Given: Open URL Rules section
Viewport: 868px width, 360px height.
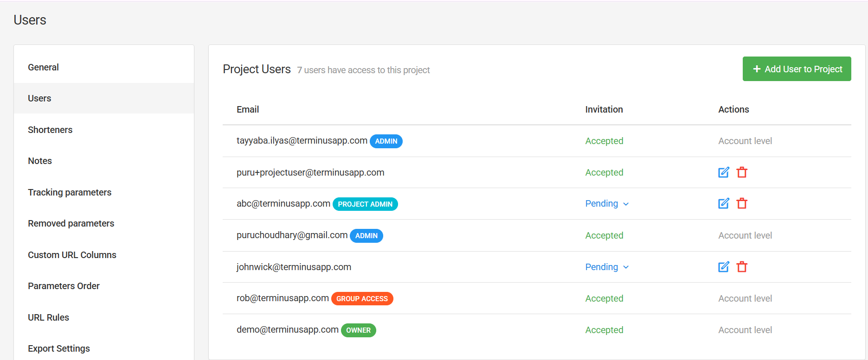Looking at the screenshot, I should point(104,317).
